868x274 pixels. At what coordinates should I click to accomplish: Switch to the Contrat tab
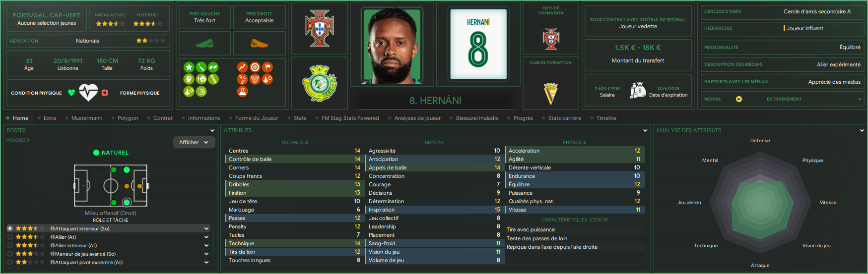pyautogui.click(x=163, y=118)
